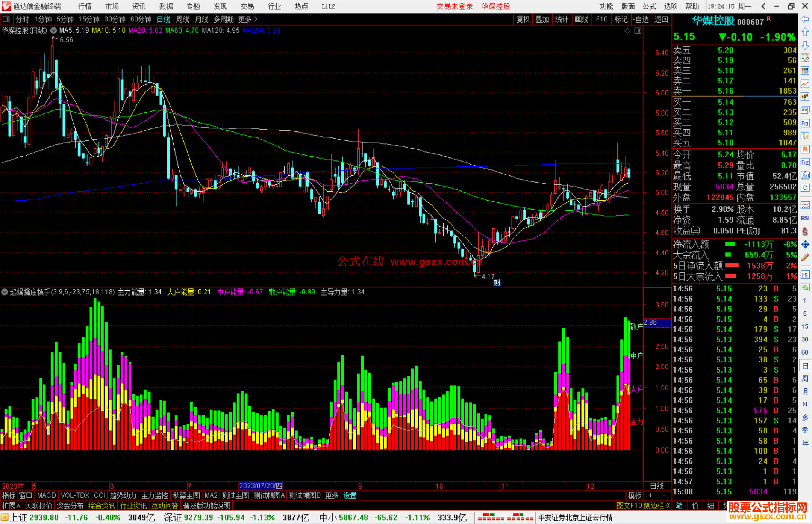
Task: Click the 设置 settings link
Action: (x=350, y=495)
